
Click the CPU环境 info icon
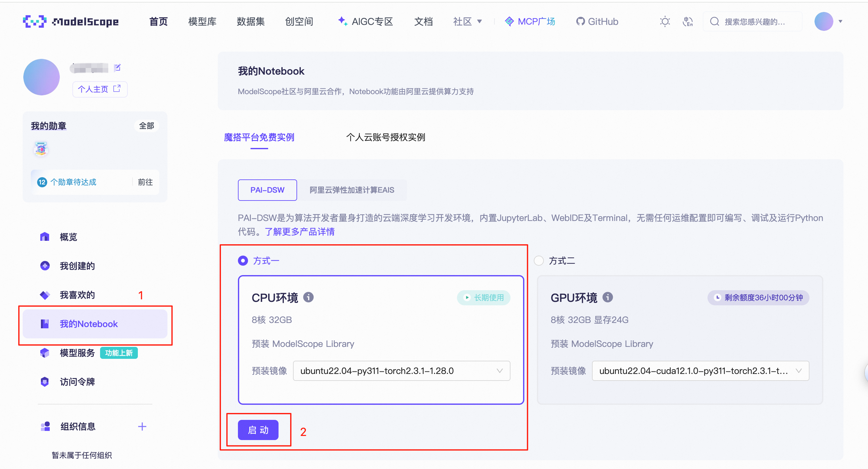[309, 297]
